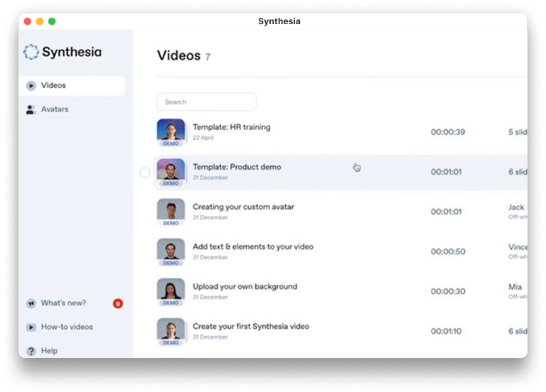
Task: Open the Template: HR training thumbnail
Action: pos(171,133)
